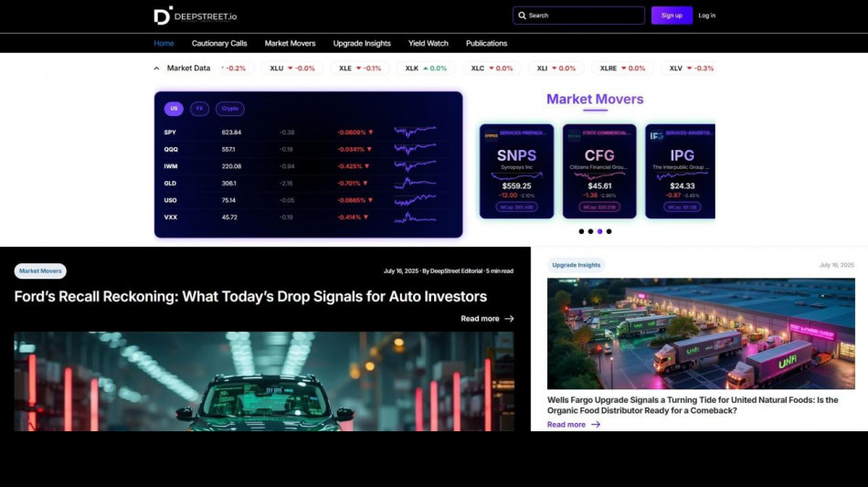Screen dimensions: 868x487
Task: Open the Cautionary Calls menu item
Action: [219, 43]
